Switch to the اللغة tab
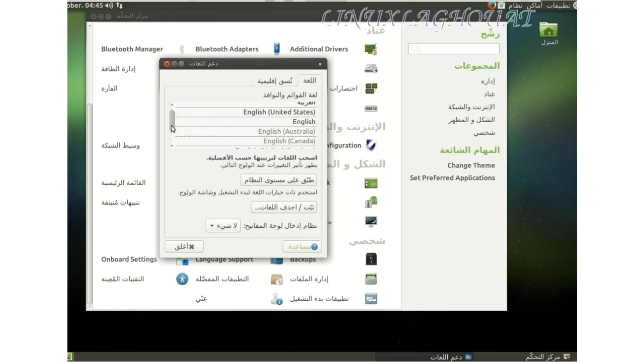Viewport: 644px width, 362px height. (309, 80)
